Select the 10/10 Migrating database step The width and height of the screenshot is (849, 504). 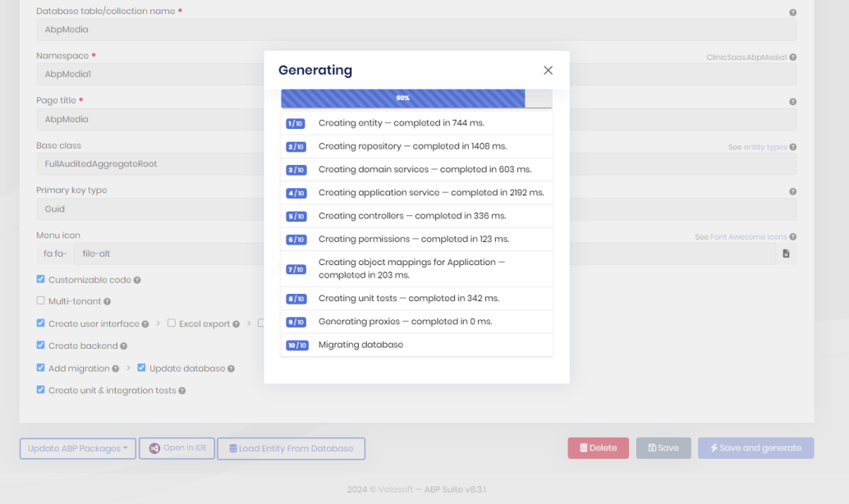point(416,345)
